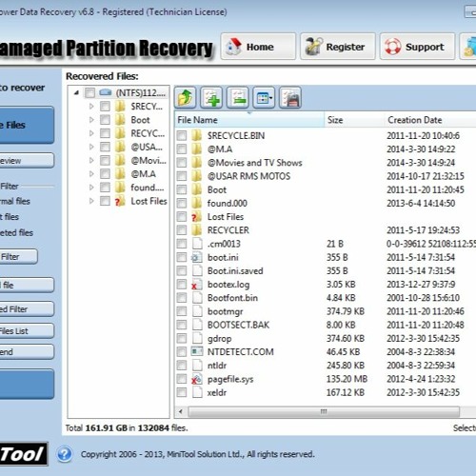Click the boot.ini gear file icon
Viewport: 476px width, 476px height.
pyautogui.click(x=197, y=257)
